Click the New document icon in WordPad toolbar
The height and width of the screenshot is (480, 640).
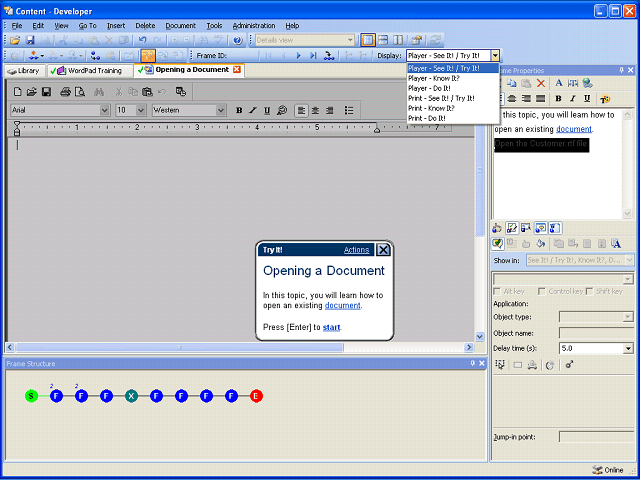coord(18,92)
